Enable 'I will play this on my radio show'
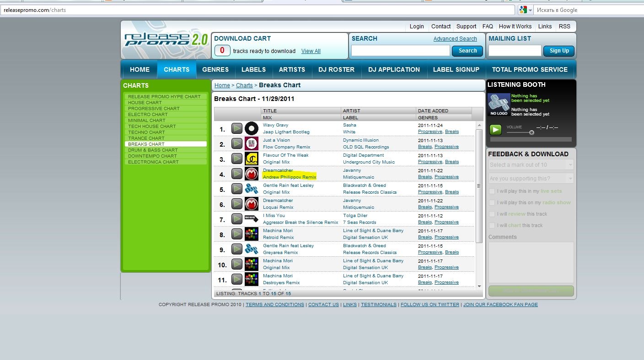 click(x=492, y=203)
